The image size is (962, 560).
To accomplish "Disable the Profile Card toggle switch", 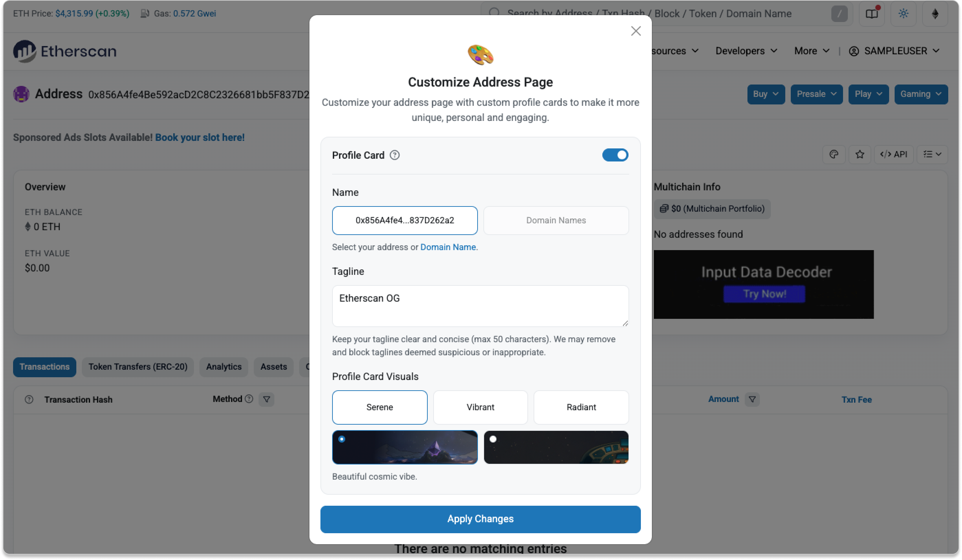I will coord(615,155).
